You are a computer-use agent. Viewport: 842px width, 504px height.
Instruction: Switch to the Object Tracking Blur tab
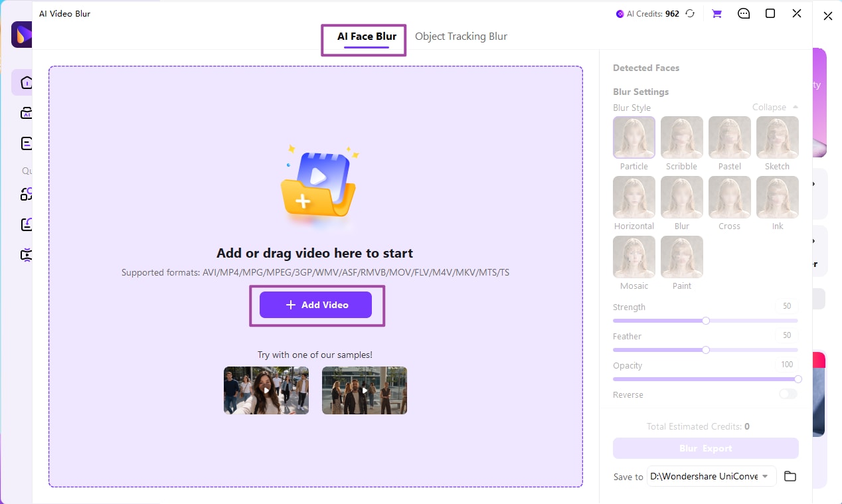pos(461,37)
